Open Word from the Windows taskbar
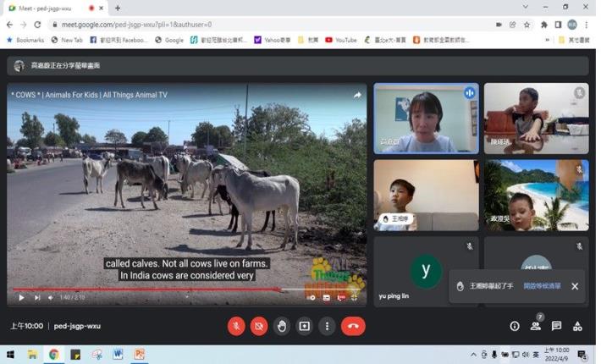Image resolution: width=601 pixels, height=364 pixels. click(x=118, y=354)
